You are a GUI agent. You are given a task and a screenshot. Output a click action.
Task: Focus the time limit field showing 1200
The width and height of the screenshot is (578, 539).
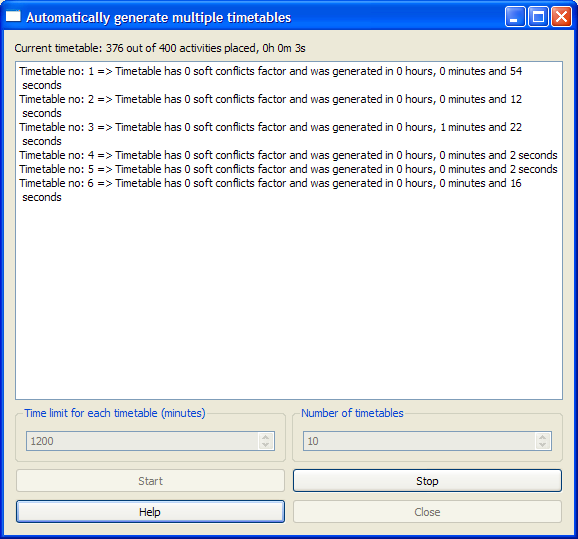(x=143, y=441)
